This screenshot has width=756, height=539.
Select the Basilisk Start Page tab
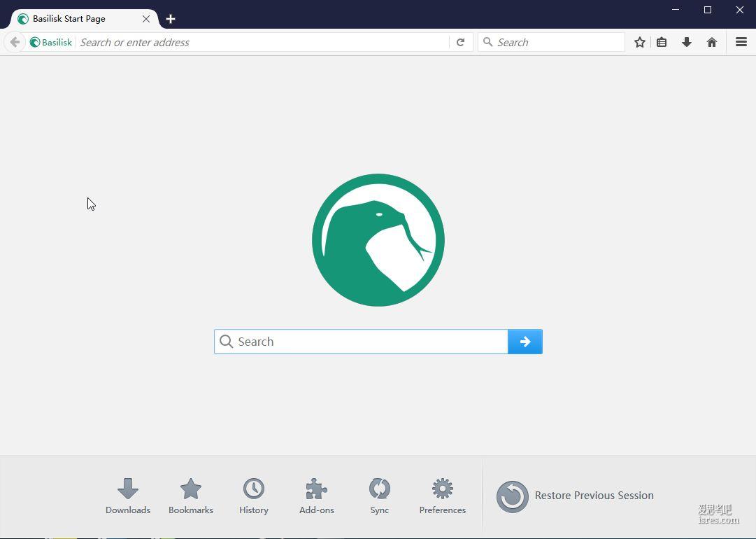pos(85,19)
